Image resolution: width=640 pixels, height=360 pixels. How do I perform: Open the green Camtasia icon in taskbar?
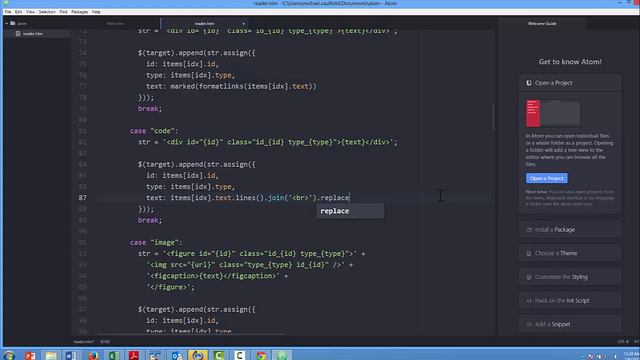[x=218, y=355]
